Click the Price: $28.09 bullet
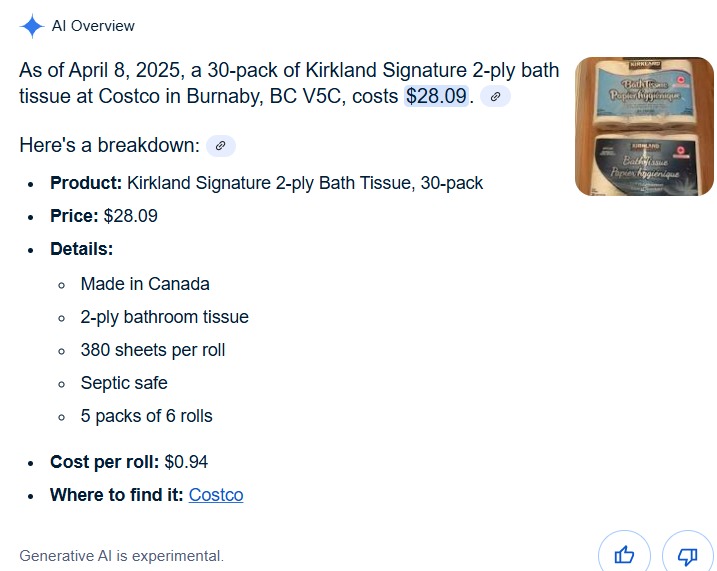The image size is (717, 571). 104,216
